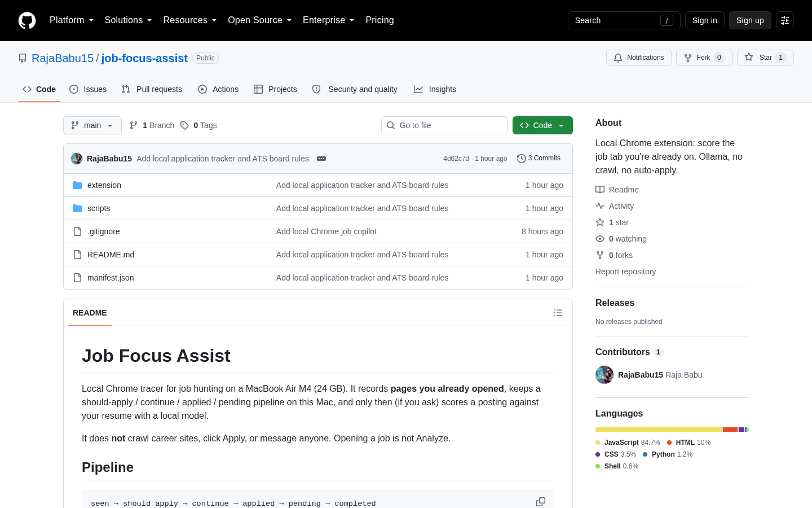This screenshot has height=508, width=812.
Task: Open the GitHub homepage logo
Action: pos(27,20)
